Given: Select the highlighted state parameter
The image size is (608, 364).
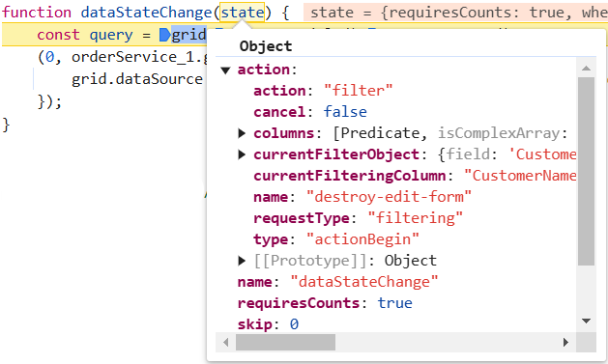Looking at the screenshot, I should point(243,13).
